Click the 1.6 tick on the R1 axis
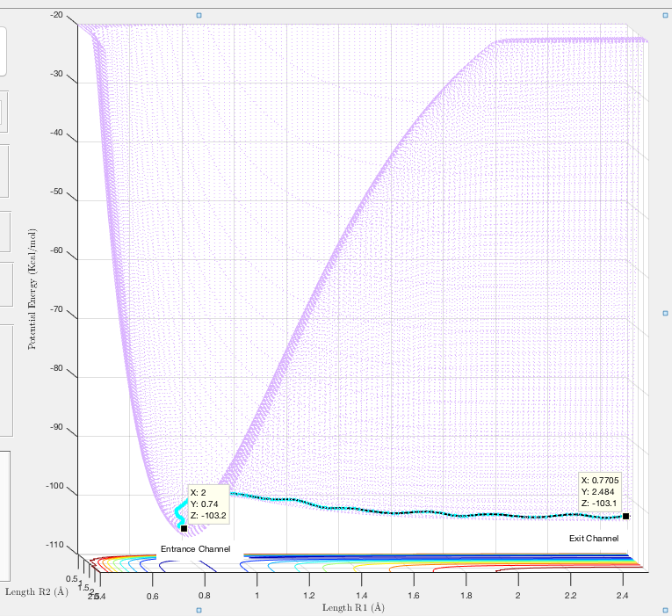Viewport: 672px width, 616px height. 414,596
